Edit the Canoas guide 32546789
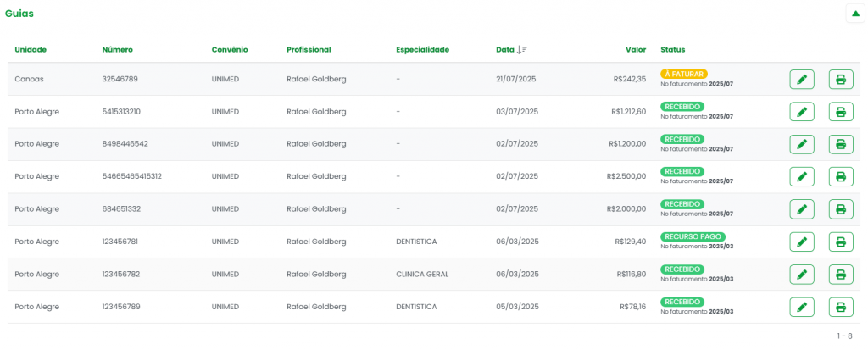Image resolution: width=868 pixels, height=350 pixels. click(x=801, y=79)
